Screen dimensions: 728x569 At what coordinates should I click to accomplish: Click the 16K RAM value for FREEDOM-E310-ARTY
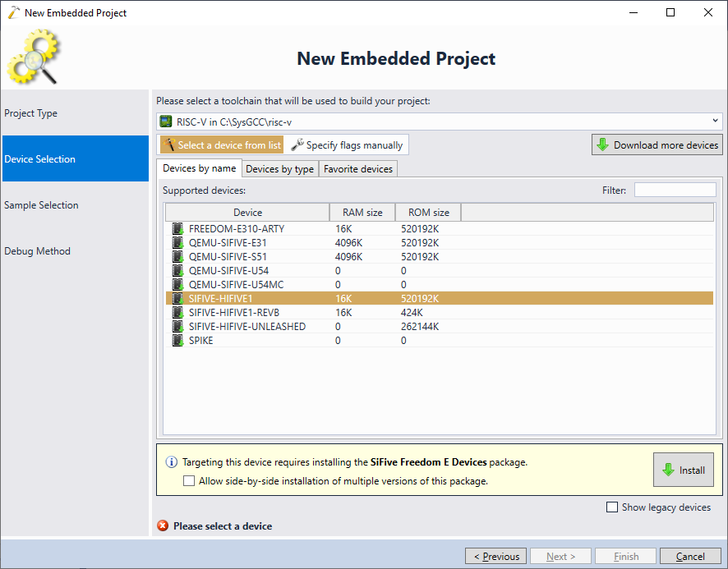[343, 228]
